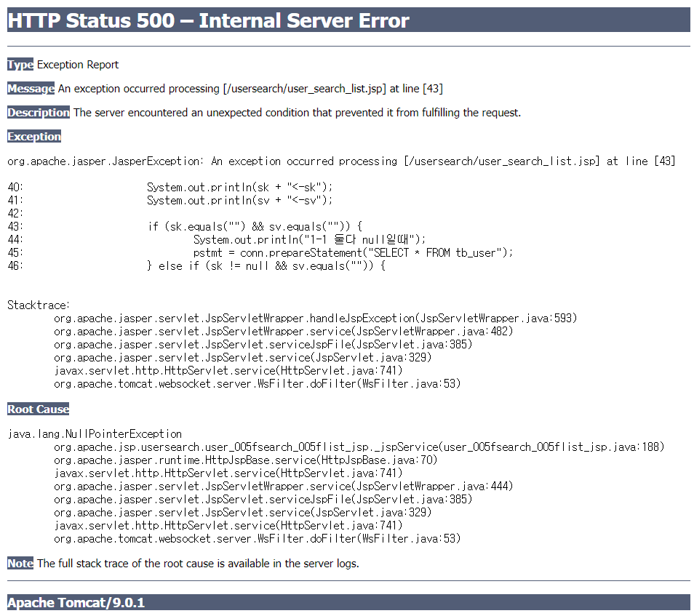Click the 'java.lang.NullPointerException' line
Viewport: 694px width, 616px height.
(95, 433)
